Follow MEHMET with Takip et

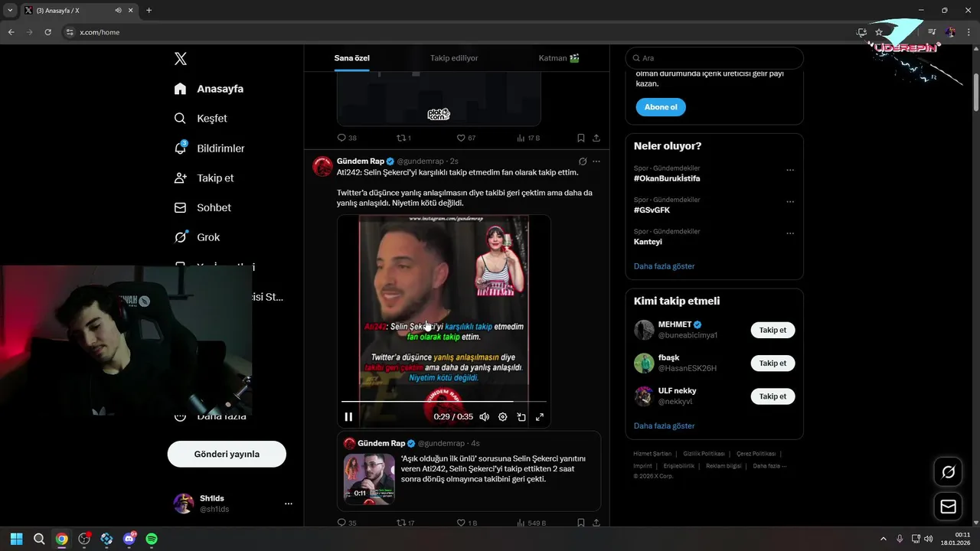coord(773,330)
